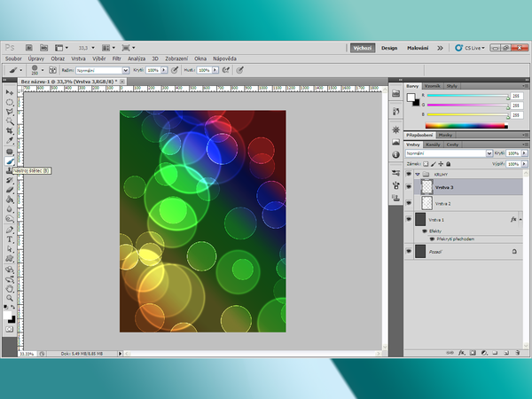The image size is (532, 399).
Task: Switch to the Design workspace
Action: click(x=389, y=48)
